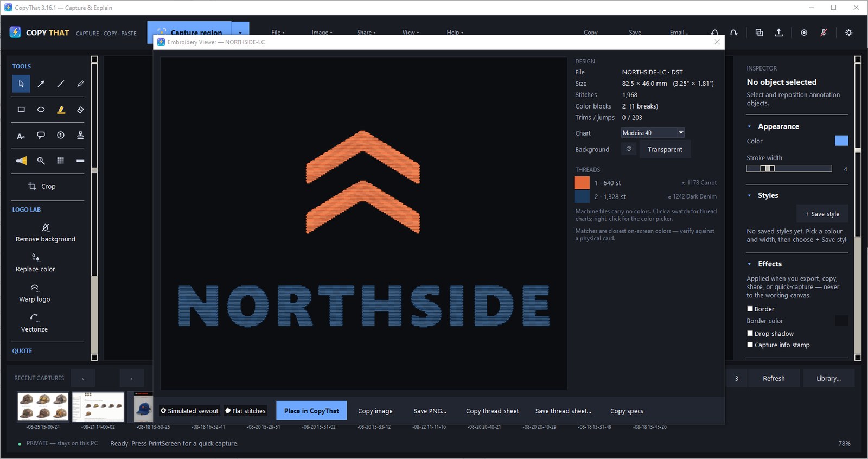Open the Capture region dropdown arrow
Screen dimensions: 868x459
click(x=240, y=33)
